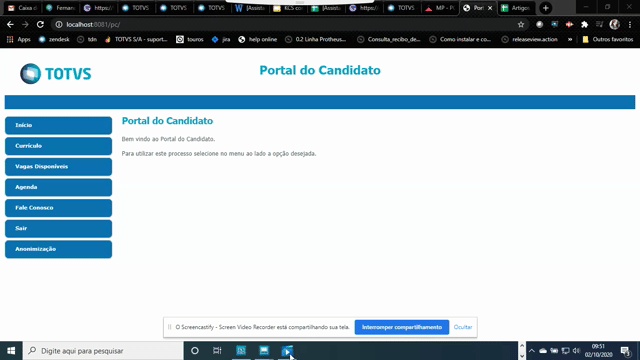Click Interromper compartilhamento button

(x=402, y=327)
